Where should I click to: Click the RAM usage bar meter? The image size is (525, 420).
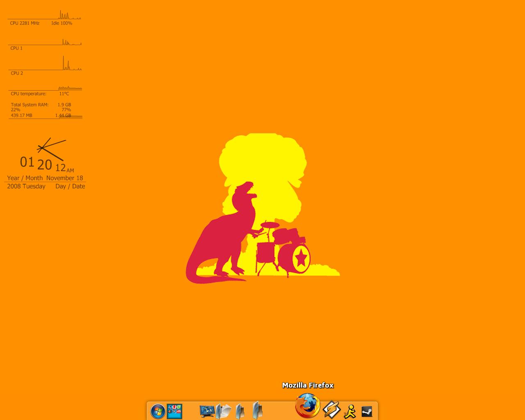point(45,117)
